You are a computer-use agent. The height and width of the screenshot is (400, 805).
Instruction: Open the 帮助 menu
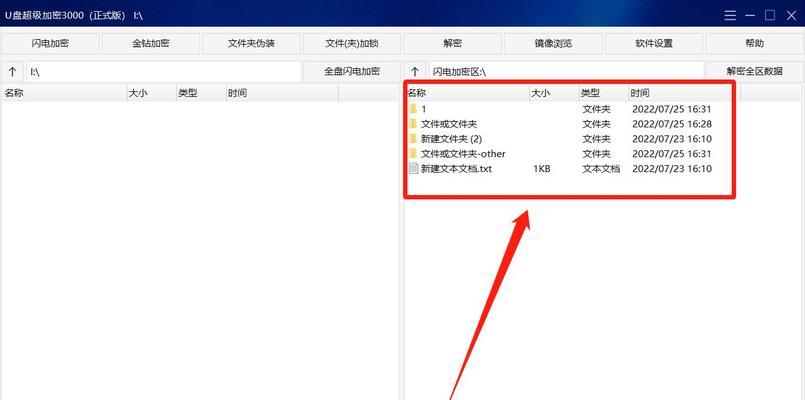coord(755,44)
